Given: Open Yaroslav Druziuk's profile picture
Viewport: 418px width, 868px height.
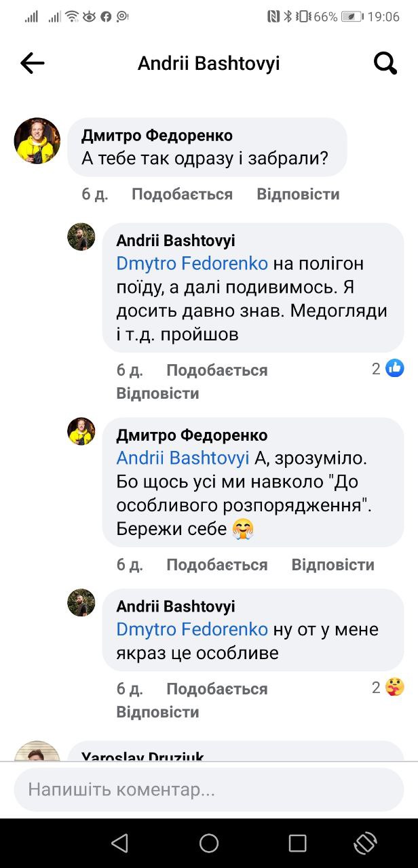Looking at the screenshot, I should pyautogui.click(x=37, y=751).
